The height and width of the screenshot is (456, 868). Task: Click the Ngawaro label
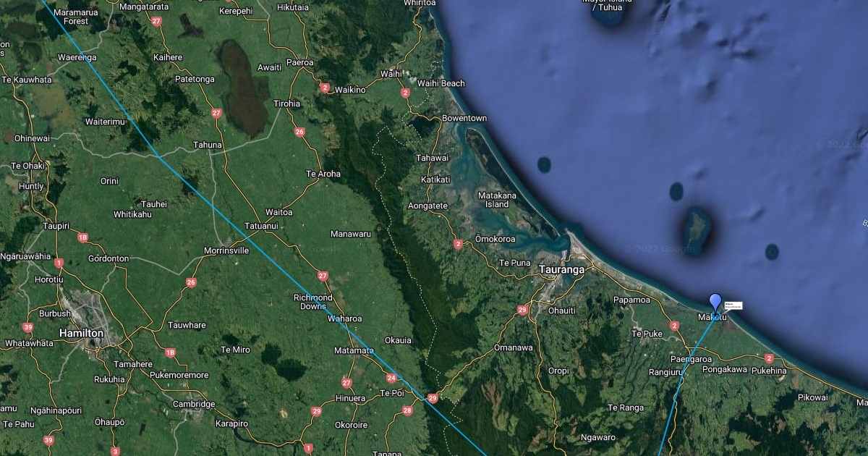598,437
